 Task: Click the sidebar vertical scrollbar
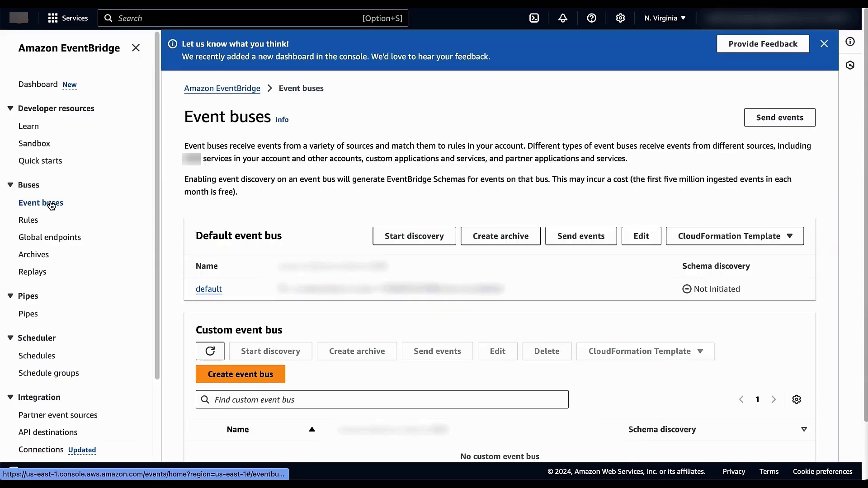[x=157, y=206]
